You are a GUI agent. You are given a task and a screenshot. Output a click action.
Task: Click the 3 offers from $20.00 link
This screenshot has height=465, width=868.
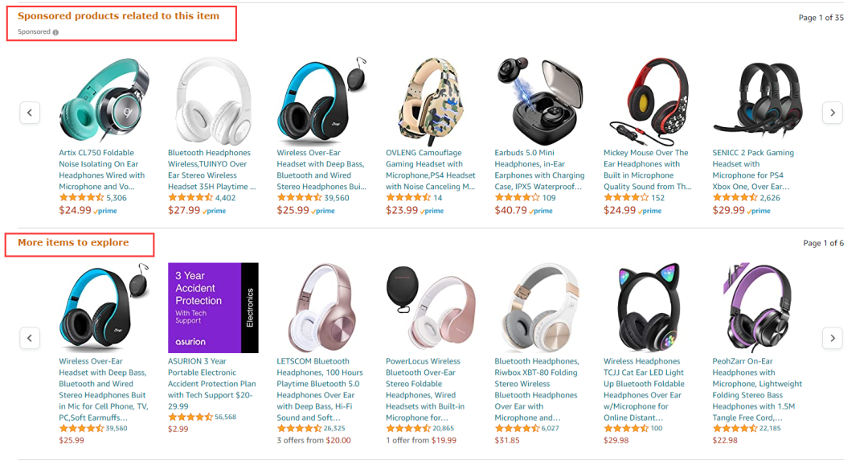(x=314, y=441)
